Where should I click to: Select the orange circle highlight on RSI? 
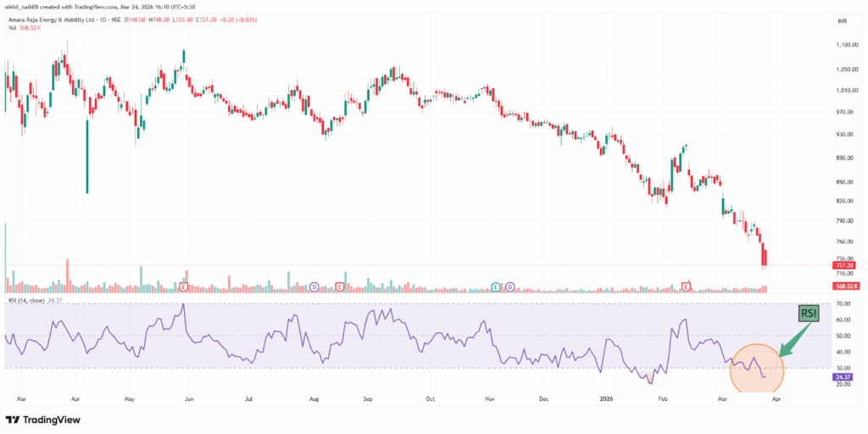coord(756,369)
